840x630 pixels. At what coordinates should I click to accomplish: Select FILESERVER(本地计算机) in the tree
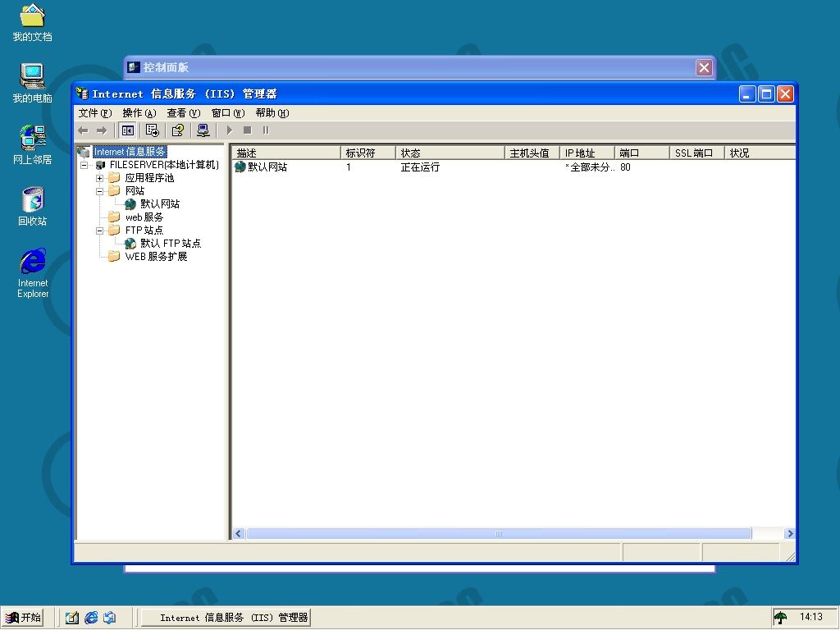click(x=164, y=165)
